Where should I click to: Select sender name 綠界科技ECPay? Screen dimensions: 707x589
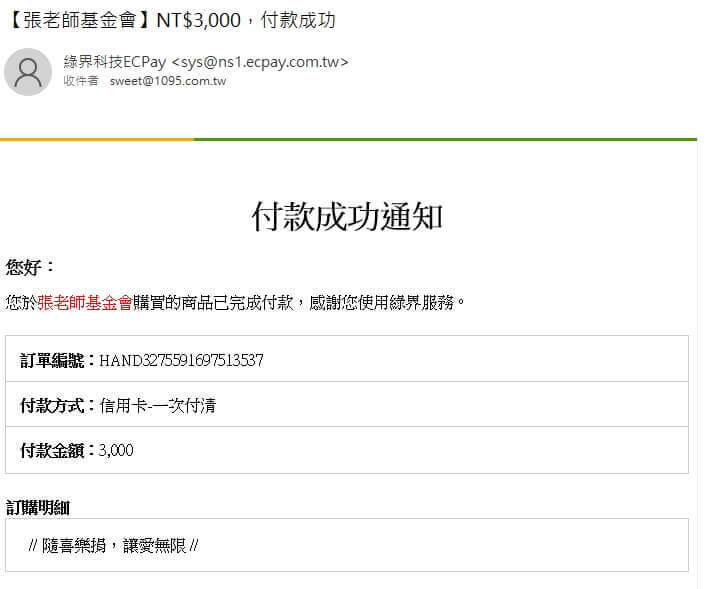115,62
